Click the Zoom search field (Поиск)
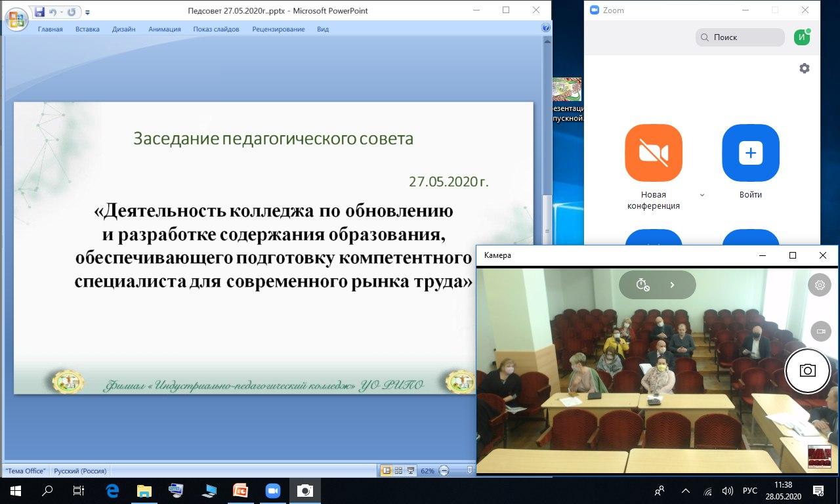This screenshot has height=504, width=840. 740,37
